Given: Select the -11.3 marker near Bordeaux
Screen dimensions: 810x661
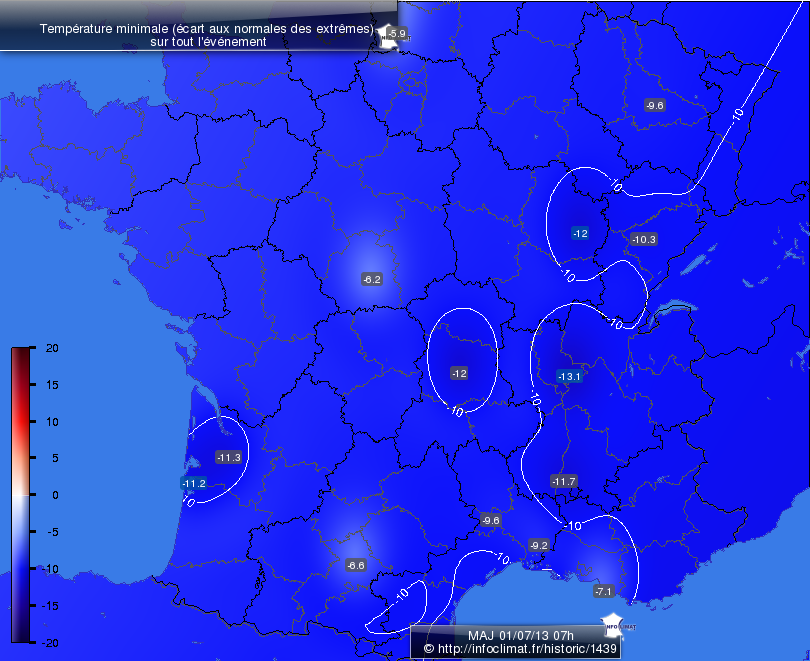Looking at the screenshot, I should point(227,458).
